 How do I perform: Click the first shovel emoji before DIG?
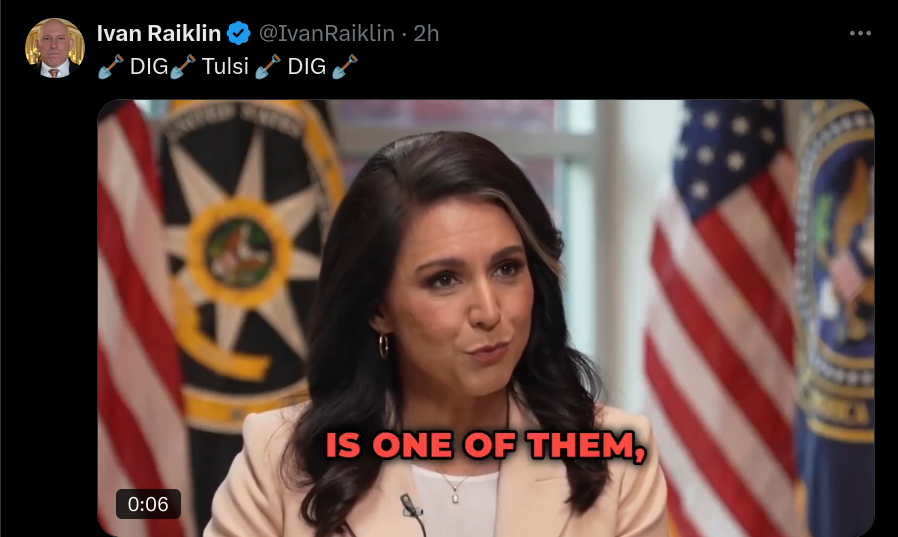(111, 66)
